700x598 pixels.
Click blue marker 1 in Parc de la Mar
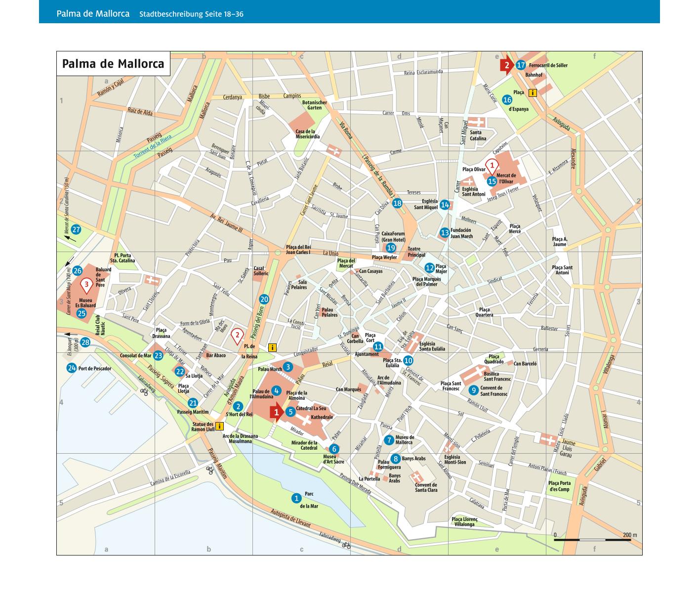[x=296, y=498]
